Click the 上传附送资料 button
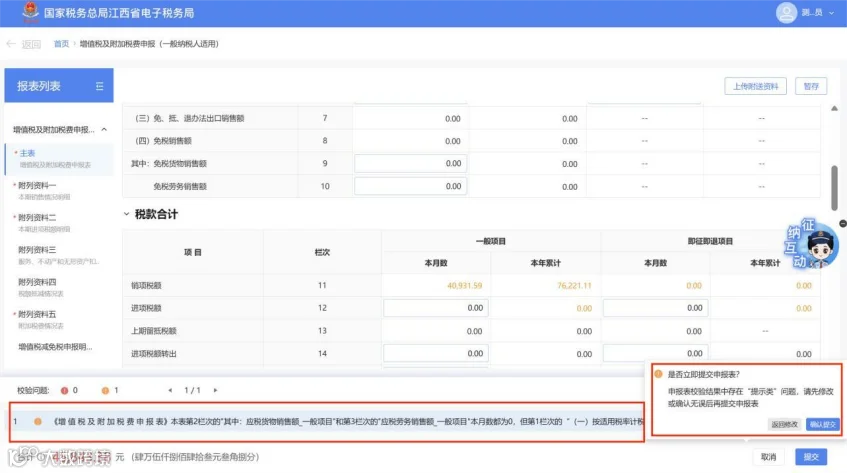Screen dimensions: 848x474 (755, 86)
